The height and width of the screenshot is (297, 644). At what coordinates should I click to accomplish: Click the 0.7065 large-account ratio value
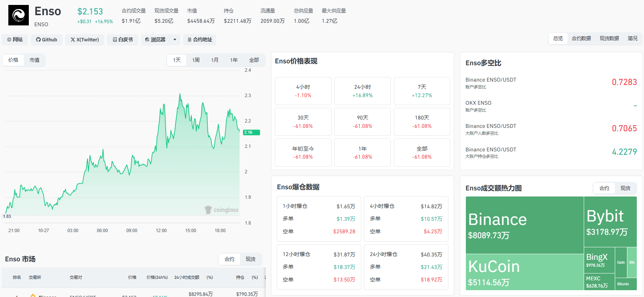coord(624,129)
